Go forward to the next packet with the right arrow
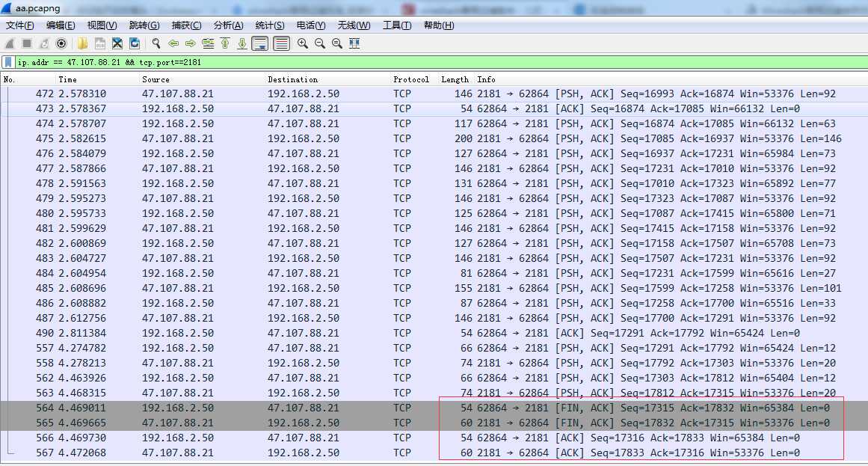This screenshot has height=466, width=868. click(191, 43)
